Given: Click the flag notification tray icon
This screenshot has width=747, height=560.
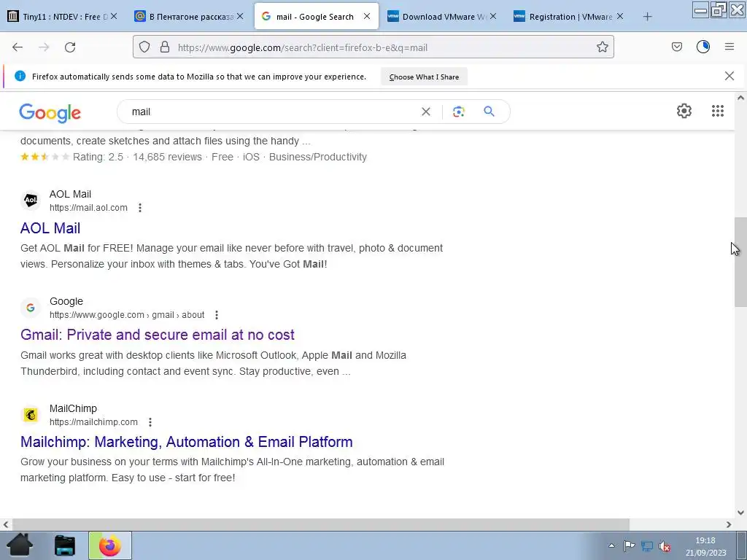Looking at the screenshot, I should [629, 545].
